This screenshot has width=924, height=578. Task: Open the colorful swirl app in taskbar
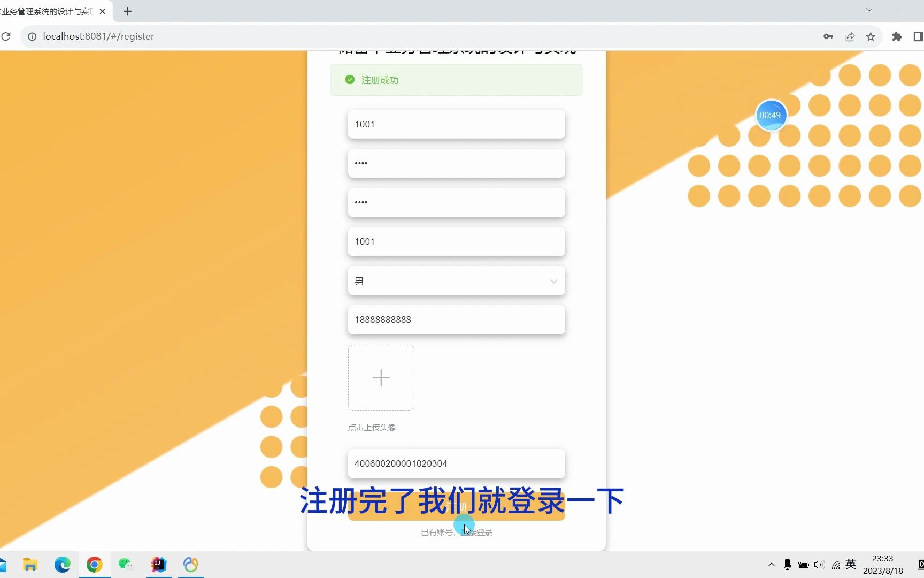pos(191,565)
